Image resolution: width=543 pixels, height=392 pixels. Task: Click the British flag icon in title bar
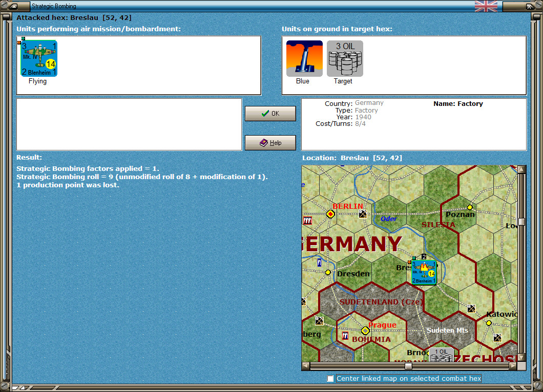(x=486, y=6)
